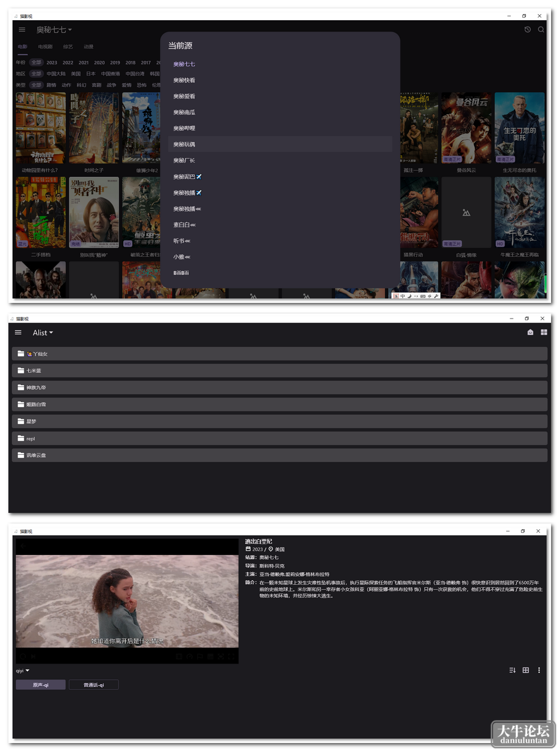Filter genre by 剧情
The height and width of the screenshot is (752, 560).
click(52, 85)
